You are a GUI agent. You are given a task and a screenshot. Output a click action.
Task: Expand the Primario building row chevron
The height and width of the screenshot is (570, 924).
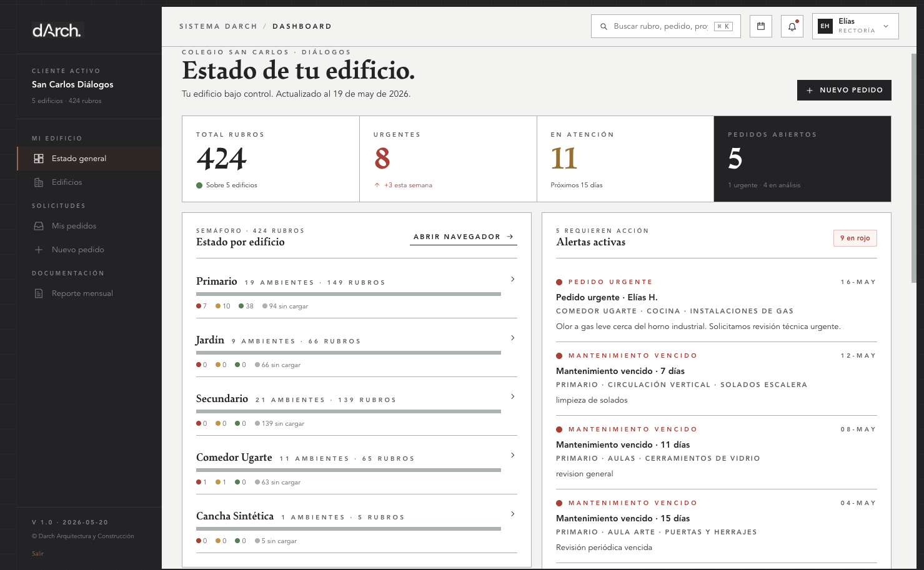tap(513, 279)
